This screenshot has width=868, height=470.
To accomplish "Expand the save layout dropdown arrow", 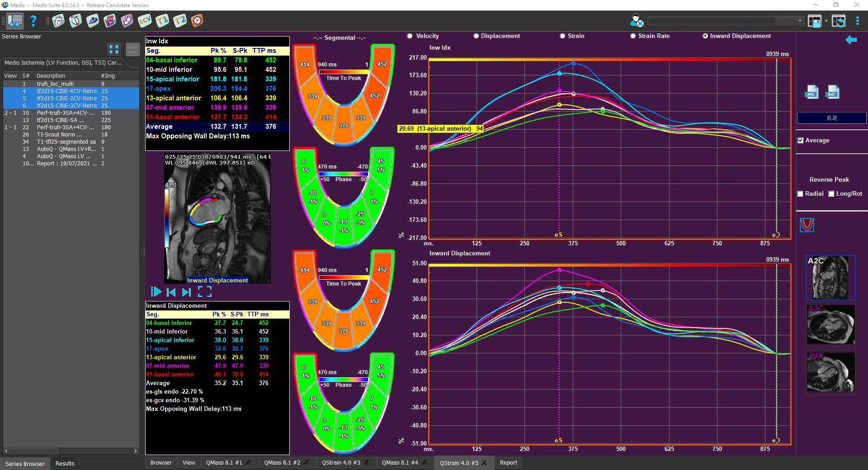I will (x=826, y=21).
